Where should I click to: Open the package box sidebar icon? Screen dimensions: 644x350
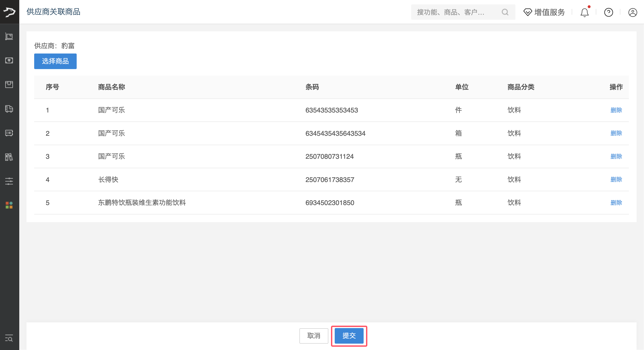[9, 84]
